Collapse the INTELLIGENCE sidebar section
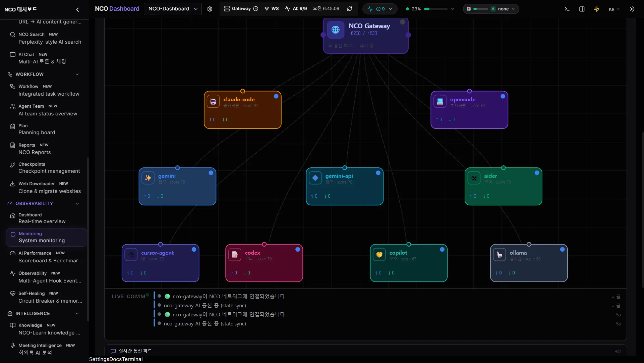Viewport: 644px width, 363px height. click(77, 314)
